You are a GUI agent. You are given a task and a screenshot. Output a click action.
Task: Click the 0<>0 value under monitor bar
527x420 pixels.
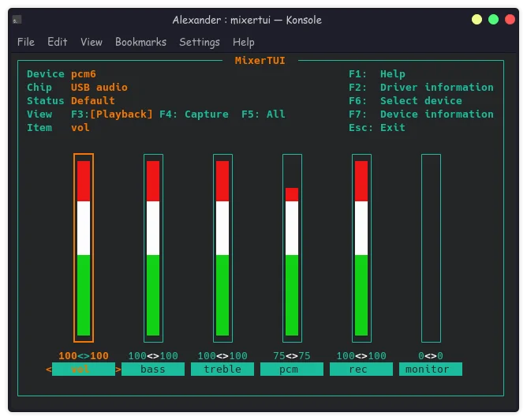[x=431, y=356]
